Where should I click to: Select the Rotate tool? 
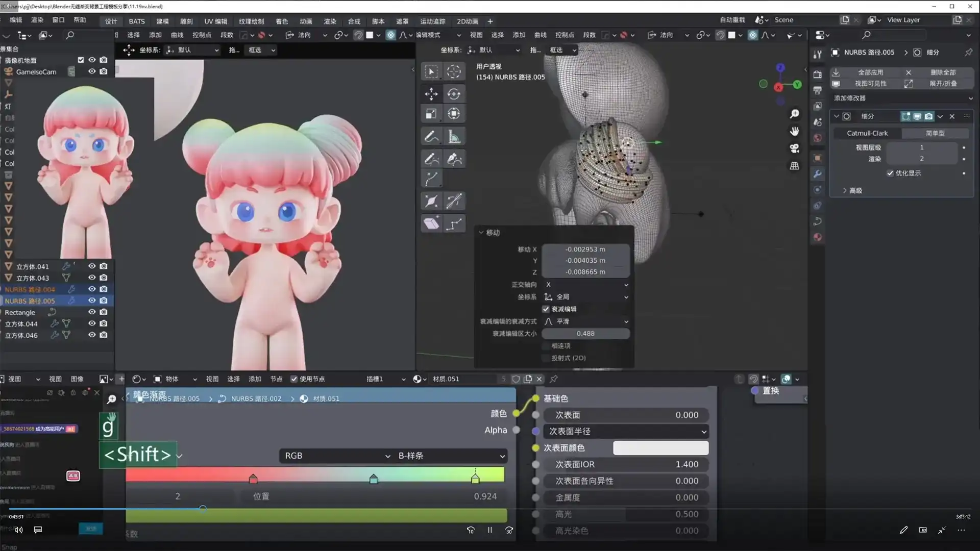[454, 94]
